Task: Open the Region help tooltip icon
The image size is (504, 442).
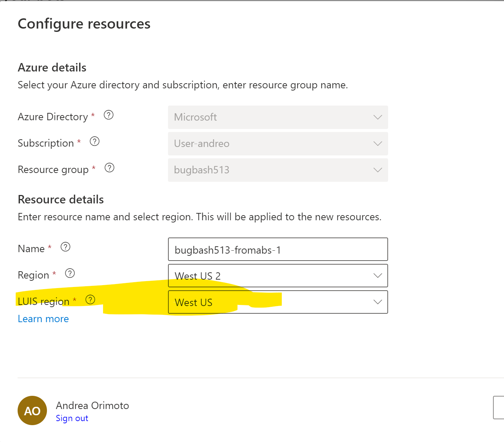Action: [70, 273]
